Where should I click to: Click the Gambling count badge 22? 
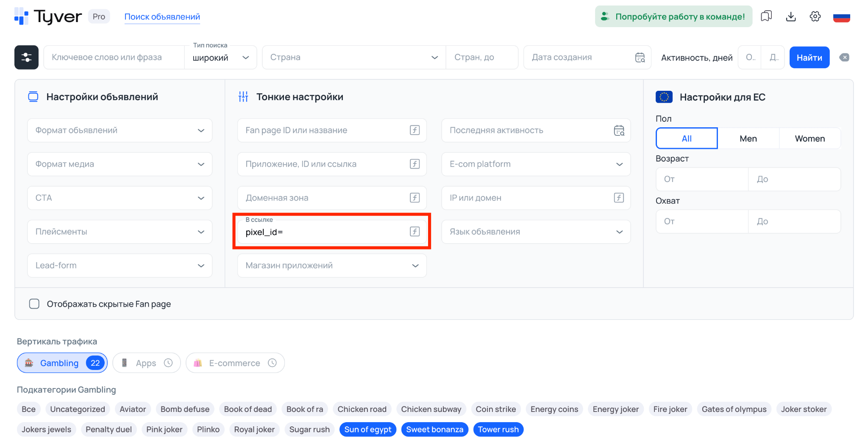(x=95, y=363)
